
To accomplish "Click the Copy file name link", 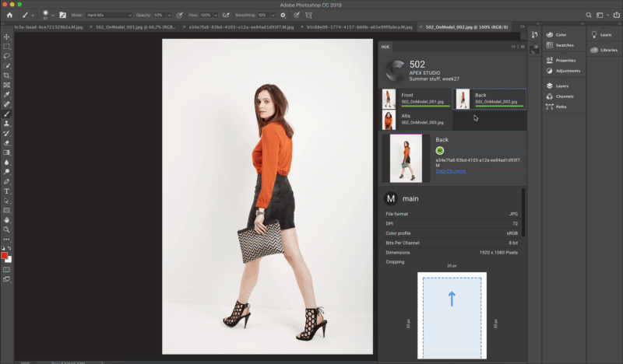I will (x=450, y=170).
